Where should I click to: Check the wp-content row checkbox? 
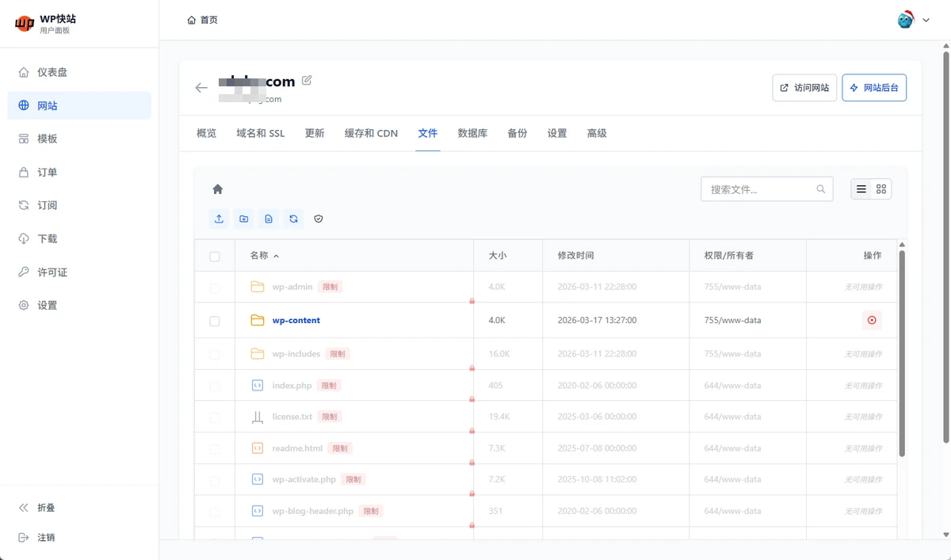point(215,321)
